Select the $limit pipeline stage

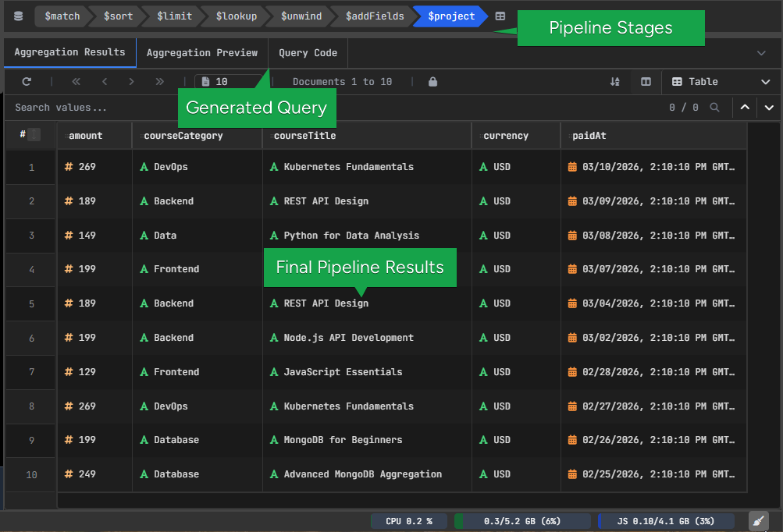[174, 16]
